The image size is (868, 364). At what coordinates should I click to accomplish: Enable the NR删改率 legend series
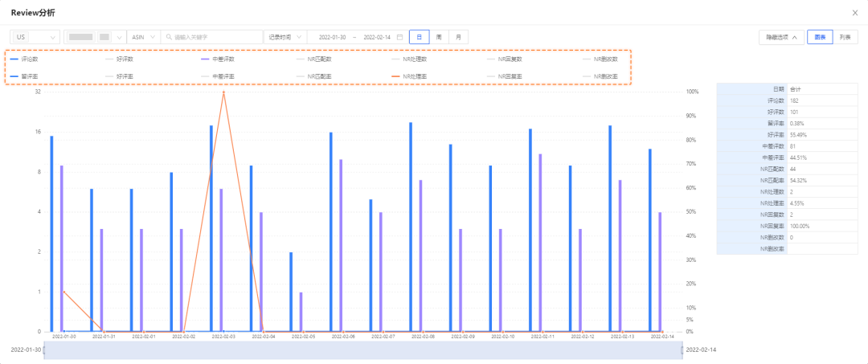click(x=600, y=76)
